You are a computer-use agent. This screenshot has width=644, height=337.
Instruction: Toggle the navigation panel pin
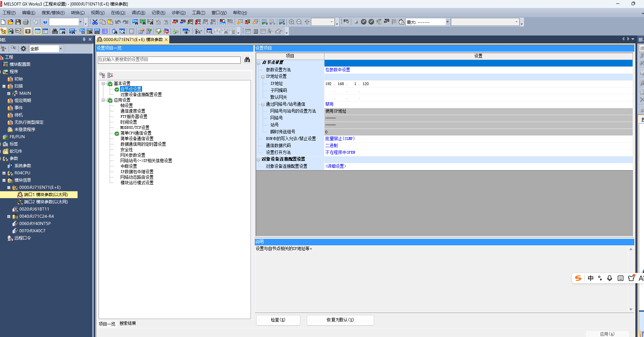click(84, 40)
